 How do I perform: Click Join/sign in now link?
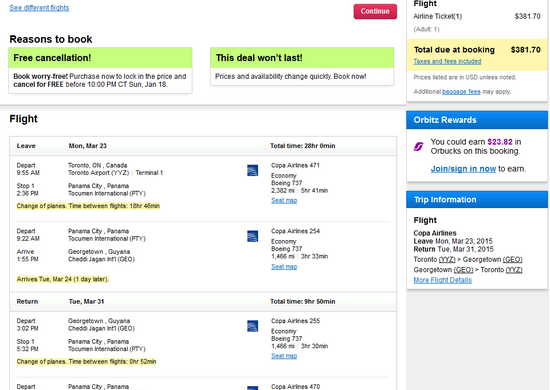(463, 169)
